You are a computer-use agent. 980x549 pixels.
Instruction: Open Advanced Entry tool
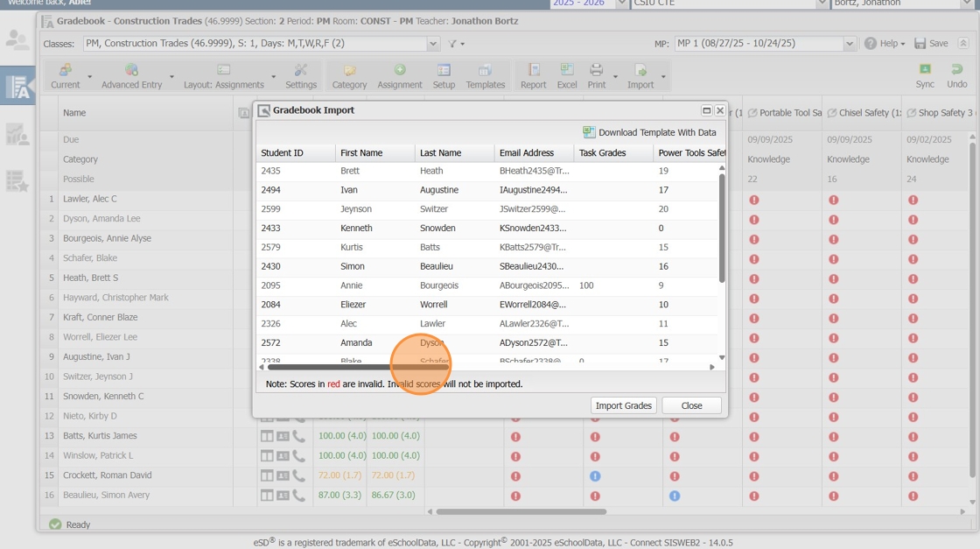[x=131, y=76]
